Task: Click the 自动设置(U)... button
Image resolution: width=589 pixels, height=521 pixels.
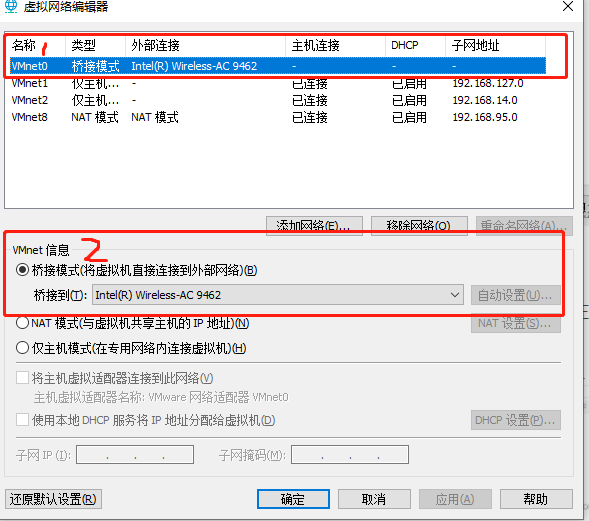Action: click(x=516, y=295)
